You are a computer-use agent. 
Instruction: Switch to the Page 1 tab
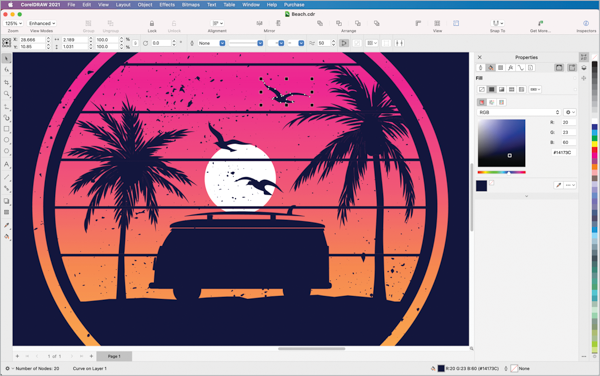click(x=114, y=356)
